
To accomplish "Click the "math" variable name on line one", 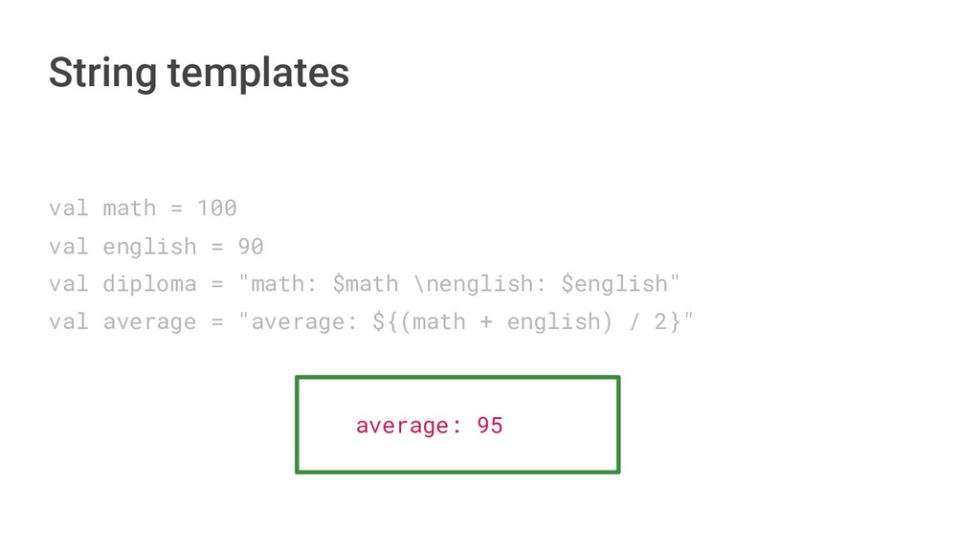I will pos(129,208).
